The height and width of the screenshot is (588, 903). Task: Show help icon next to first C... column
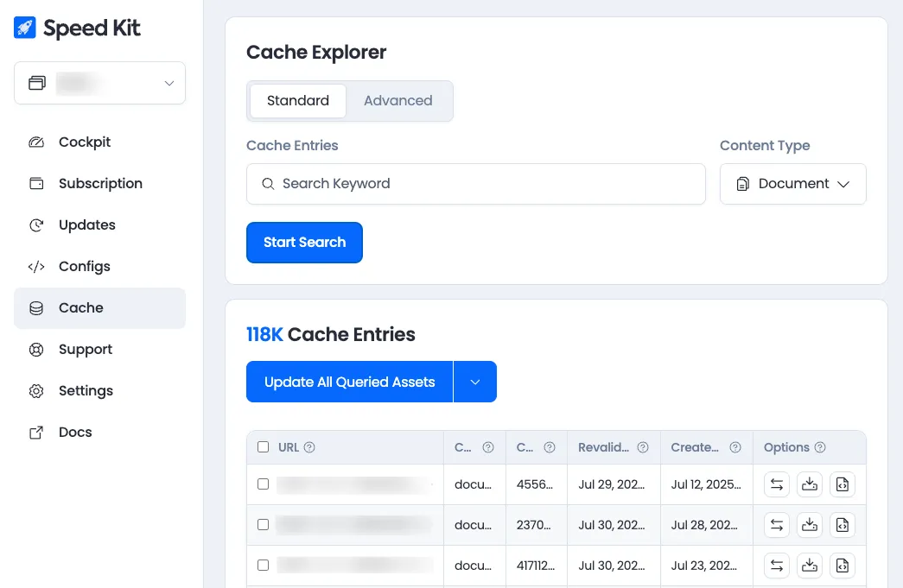(x=487, y=447)
